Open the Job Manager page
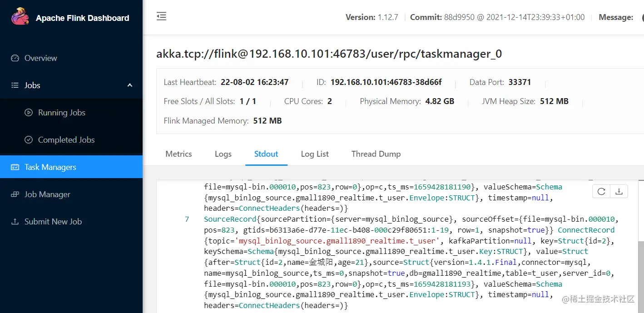Image resolution: width=644 pixels, height=313 pixels. [x=71, y=194]
